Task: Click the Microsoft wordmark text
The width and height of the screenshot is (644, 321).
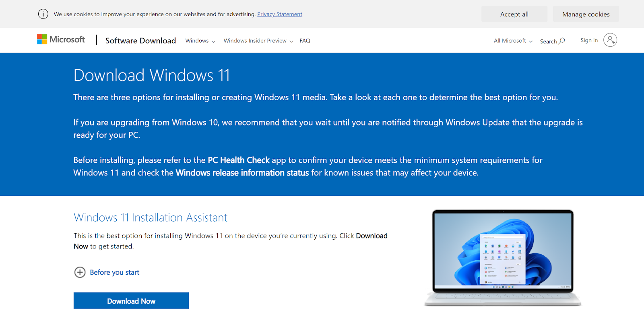Action: [67, 39]
